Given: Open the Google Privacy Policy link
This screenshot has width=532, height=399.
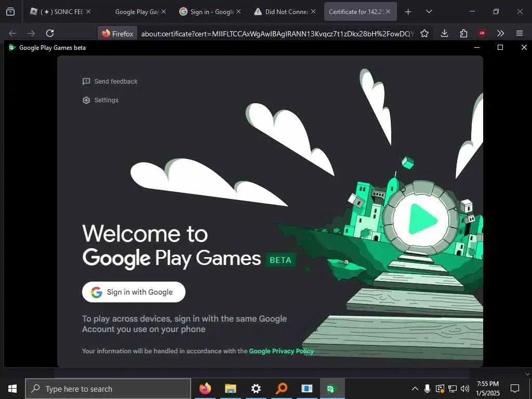Looking at the screenshot, I should pos(281,351).
